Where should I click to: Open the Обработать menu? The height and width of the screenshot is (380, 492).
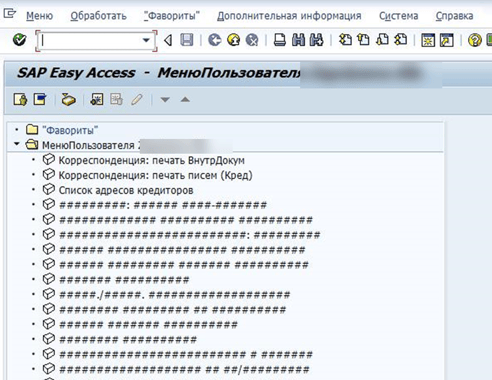click(x=98, y=16)
